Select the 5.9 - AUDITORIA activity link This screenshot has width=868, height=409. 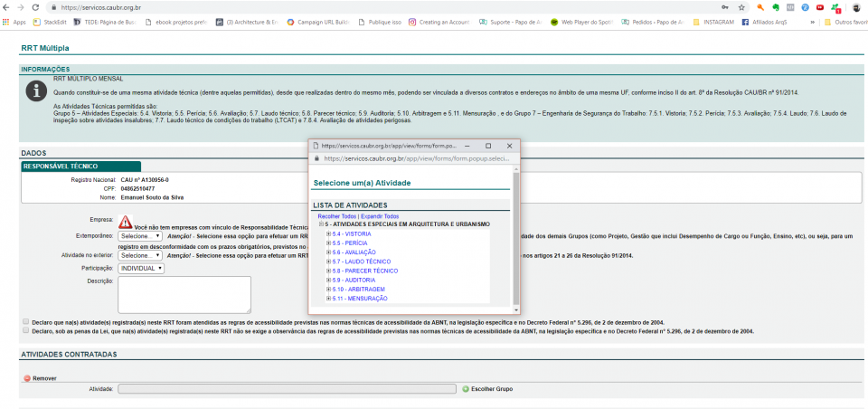click(354, 280)
